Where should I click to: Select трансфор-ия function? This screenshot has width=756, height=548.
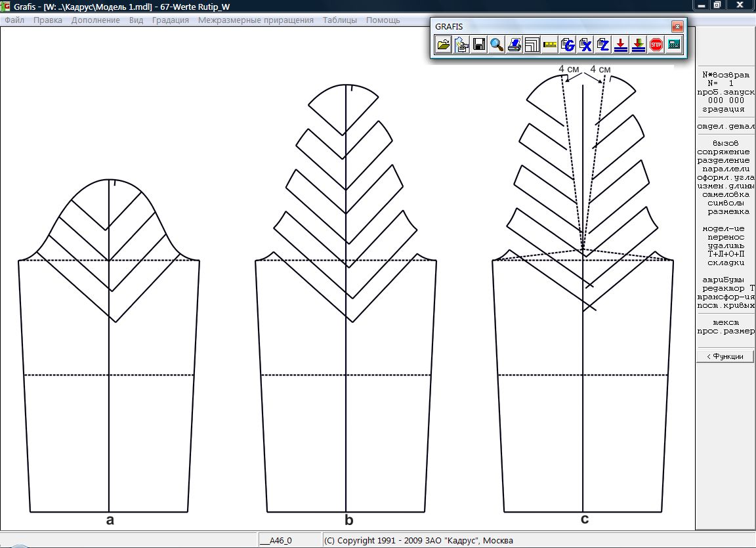(726, 297)
